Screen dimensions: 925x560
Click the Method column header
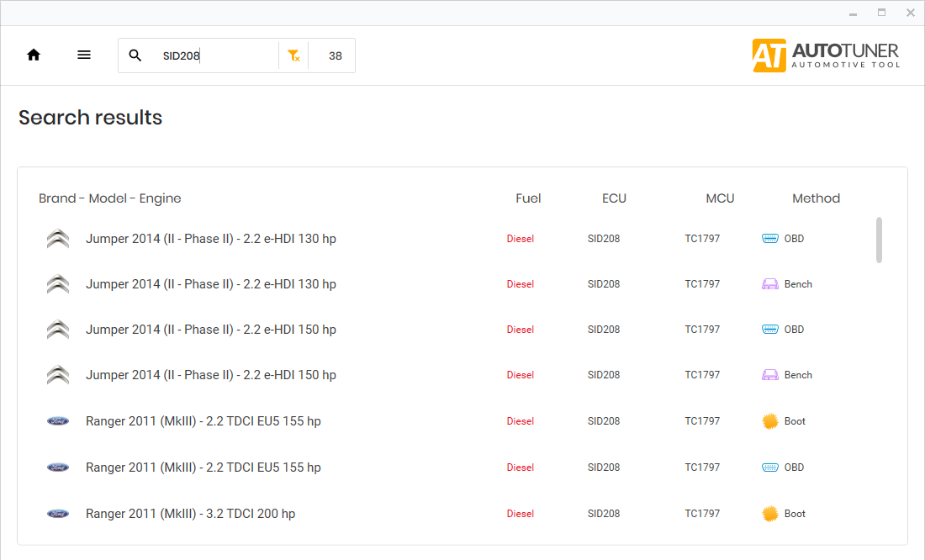816,198
